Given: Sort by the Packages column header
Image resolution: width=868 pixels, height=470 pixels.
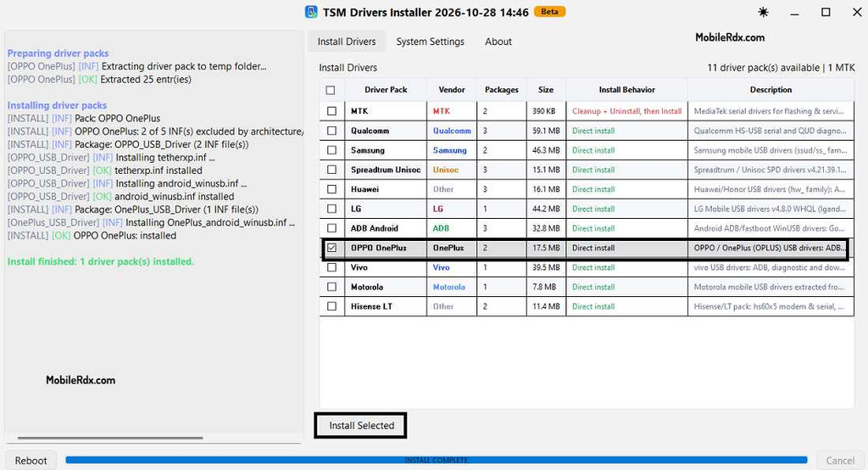Looking at the screenshot, I should [502, 90].
